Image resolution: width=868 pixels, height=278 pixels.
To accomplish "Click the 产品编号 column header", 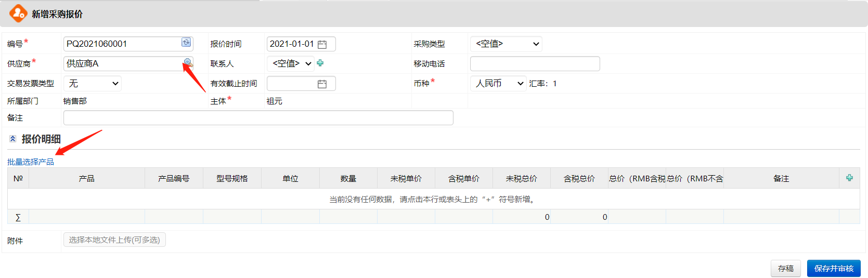I will pyautogui.click(x=174, y=178).
